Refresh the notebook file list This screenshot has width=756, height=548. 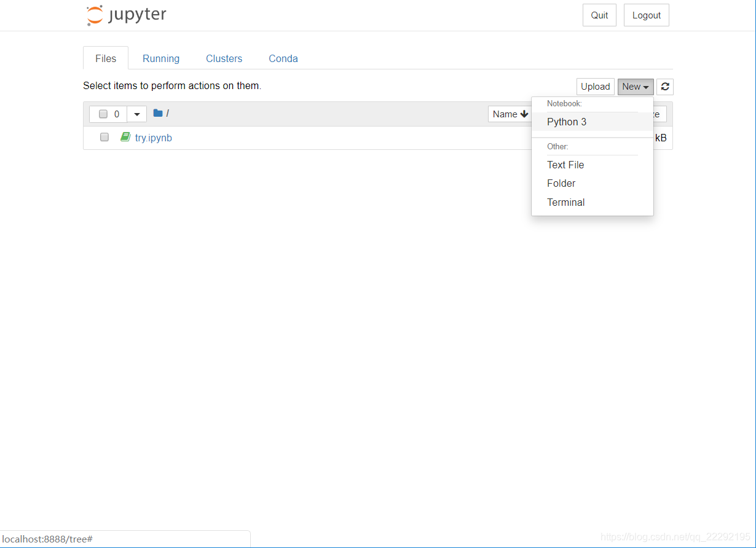pyautogui.click(x=664, y=87)
